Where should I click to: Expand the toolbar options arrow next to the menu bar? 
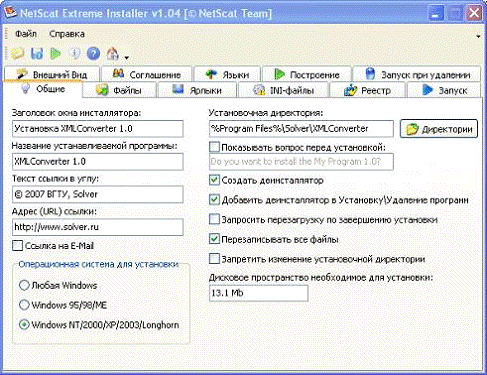[478, 36]
